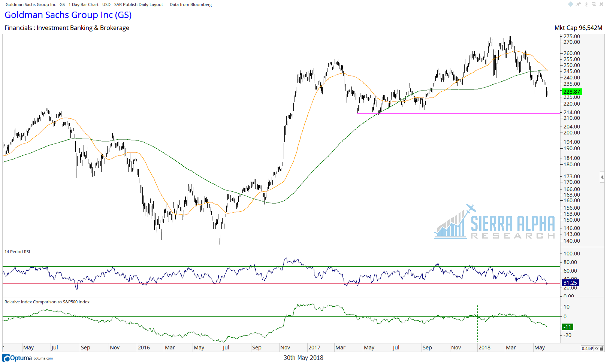Click the -11 relative index value tag
The width and height of the screenshot is (607, 364).
[568, 327]
